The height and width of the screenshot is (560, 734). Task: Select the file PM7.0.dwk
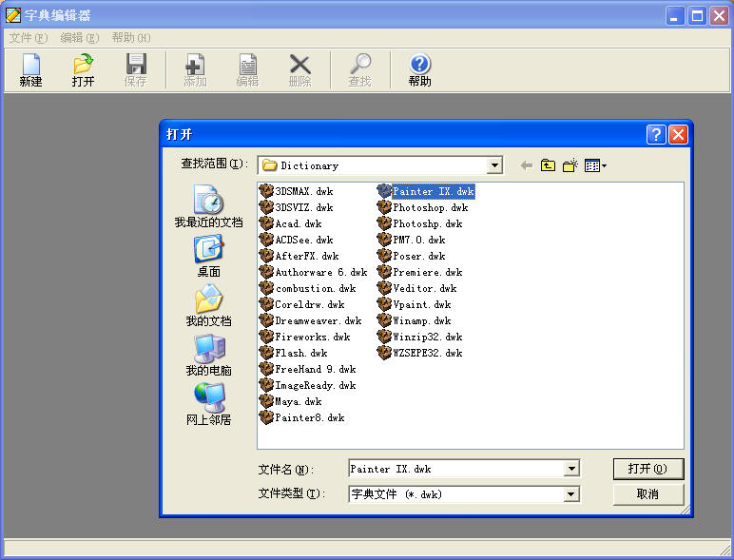(x=412, y=240)
